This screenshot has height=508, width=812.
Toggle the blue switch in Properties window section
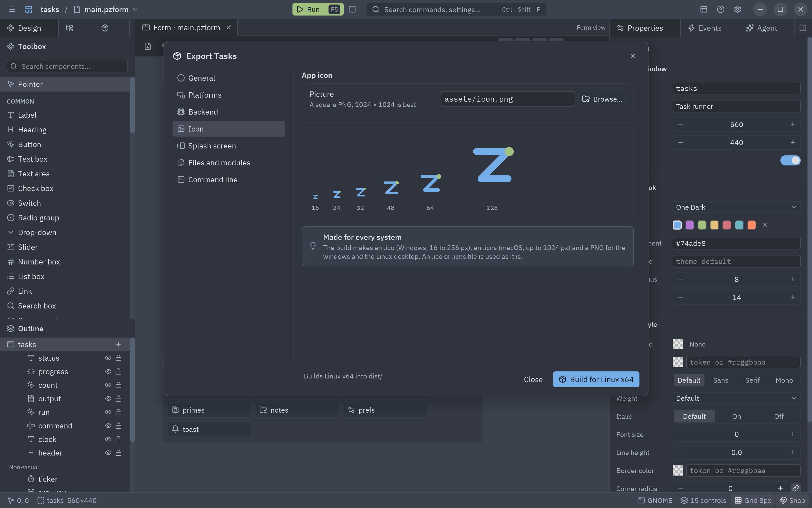[790, 160]
